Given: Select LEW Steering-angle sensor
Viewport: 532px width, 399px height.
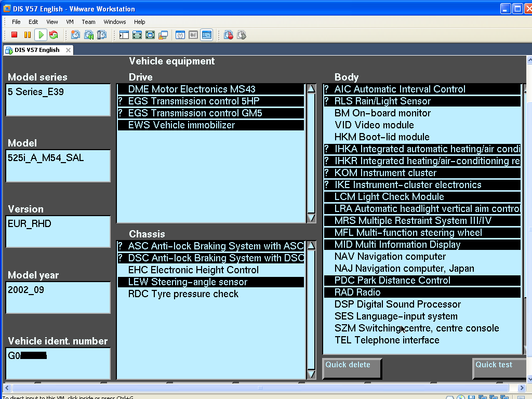Looking at the screenshot, I should click(x=211, y=282).
